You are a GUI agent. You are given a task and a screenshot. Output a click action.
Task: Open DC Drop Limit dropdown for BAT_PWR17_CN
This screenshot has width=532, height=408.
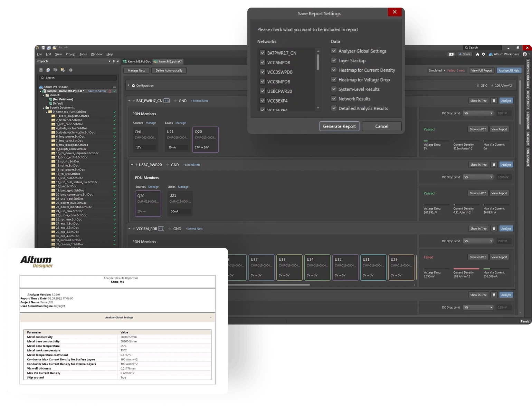[x=478, y=113]
